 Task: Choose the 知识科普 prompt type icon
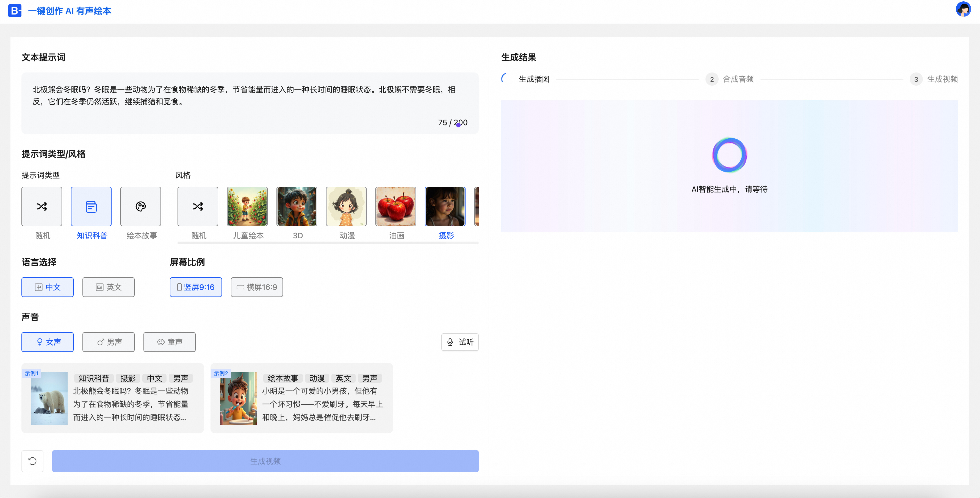click(91, 206)
